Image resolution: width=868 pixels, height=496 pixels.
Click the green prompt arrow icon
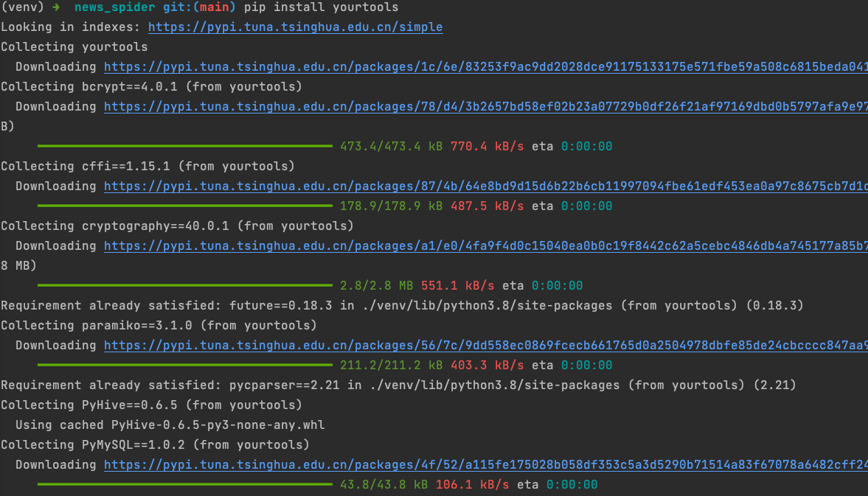[x=57, y=7]
